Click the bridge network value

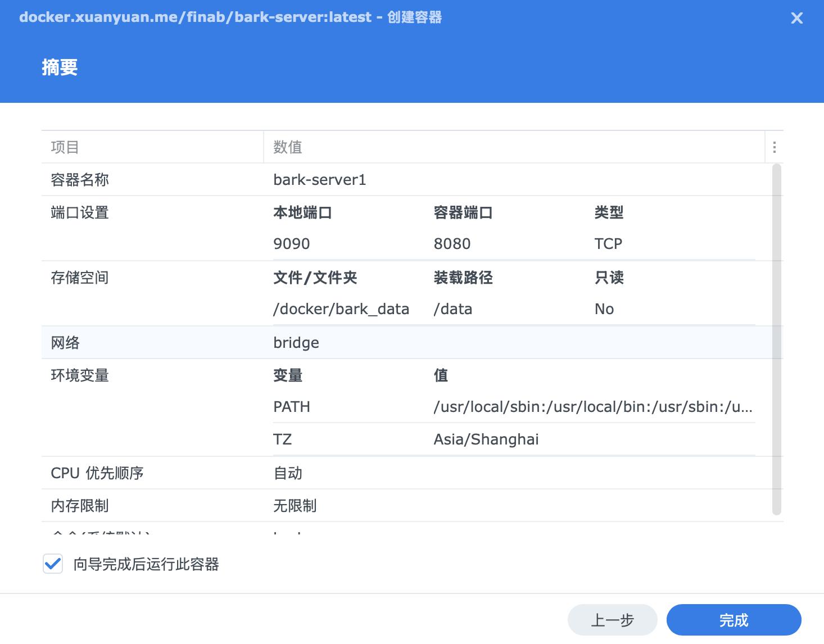coord(296,343)
